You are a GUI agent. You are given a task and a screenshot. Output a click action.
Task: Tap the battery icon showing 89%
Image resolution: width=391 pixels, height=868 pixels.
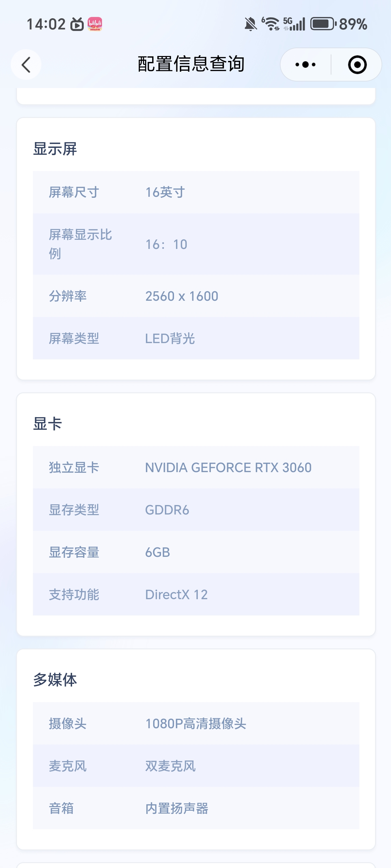(323, 24)
